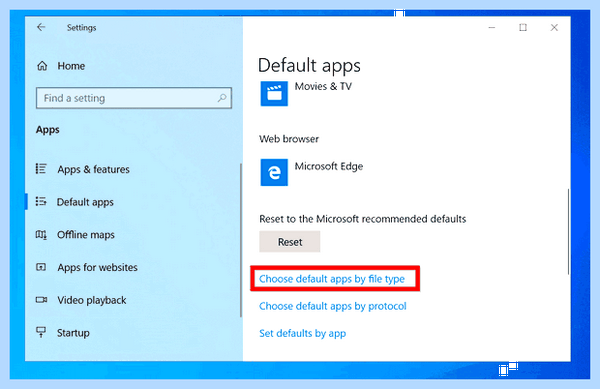Screen dimensions: 600x389
Task: Click the magnifier icon in the search box
Action: click(x=222, y=98)
